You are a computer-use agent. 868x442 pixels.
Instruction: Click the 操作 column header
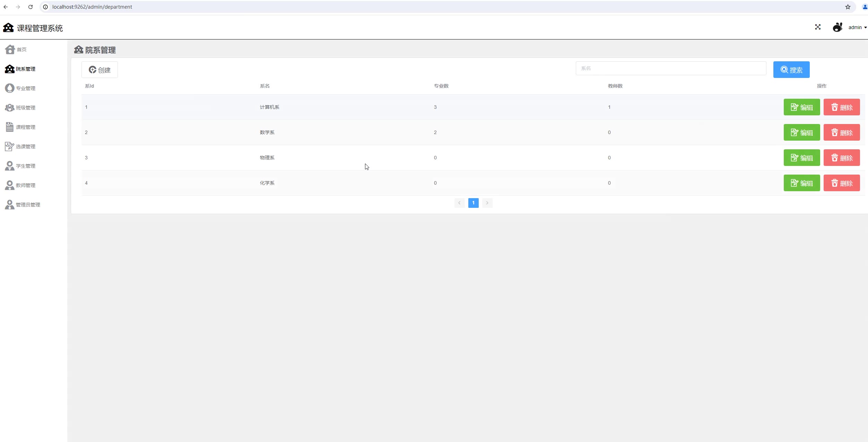(x=822, y=86)
